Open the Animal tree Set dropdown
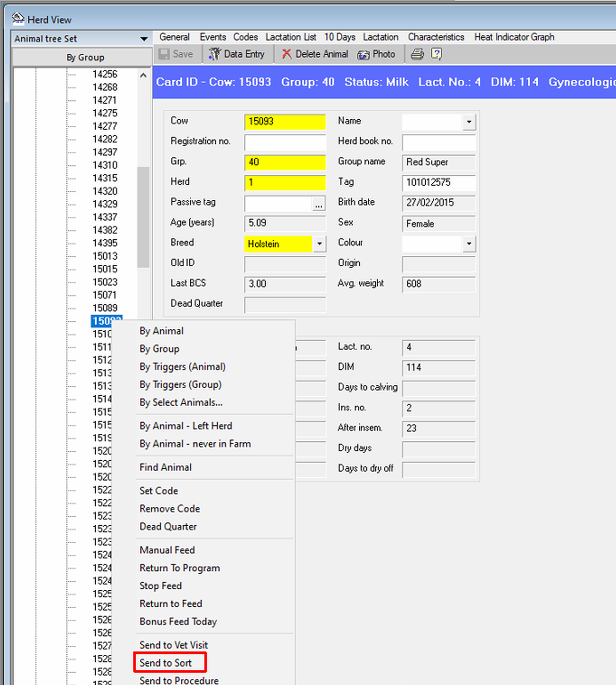 (x=144, y=39)
